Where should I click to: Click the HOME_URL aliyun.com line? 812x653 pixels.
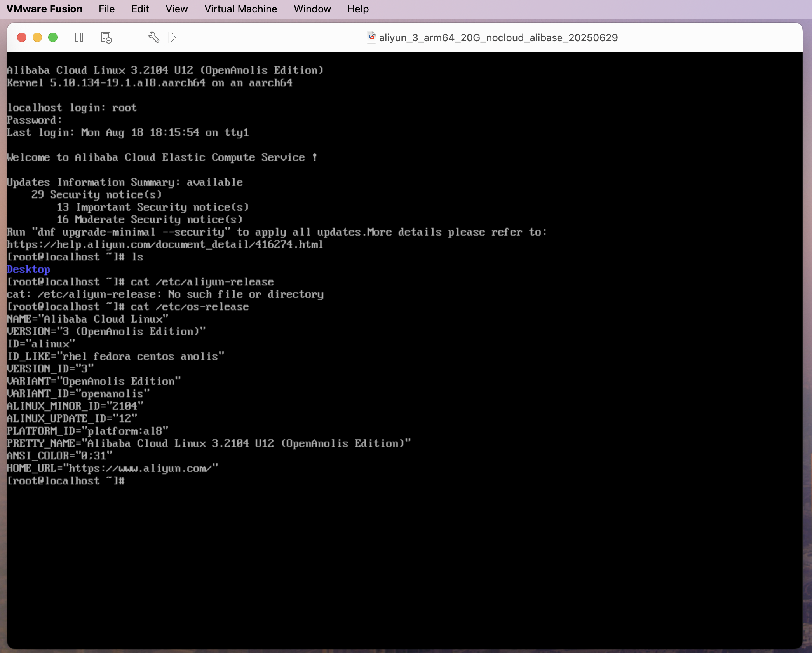(x=113, y=468)
